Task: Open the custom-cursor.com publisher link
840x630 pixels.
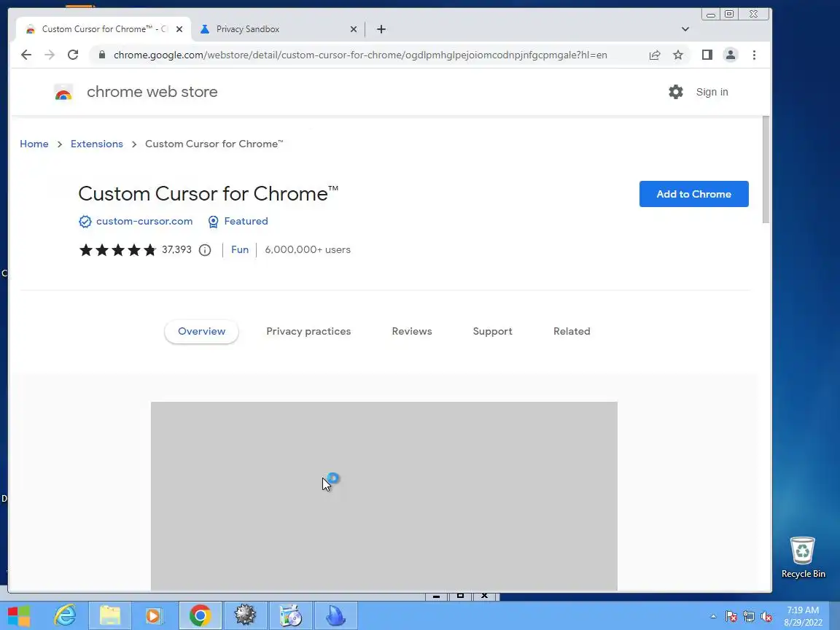Action: 144,221
